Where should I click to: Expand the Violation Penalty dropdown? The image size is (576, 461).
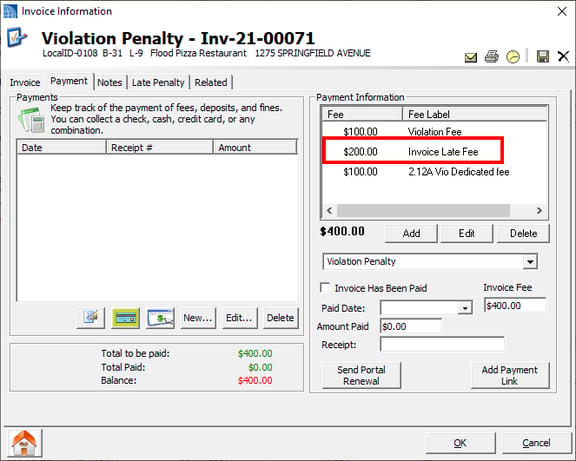click(x=530, y=262)
